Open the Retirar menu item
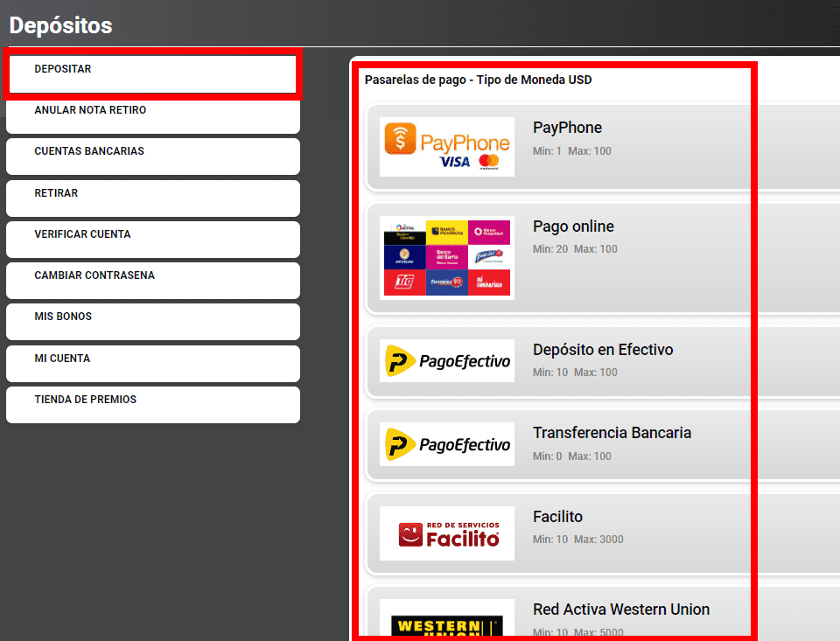Screen dimensions: 840x641 pos(152,199)
